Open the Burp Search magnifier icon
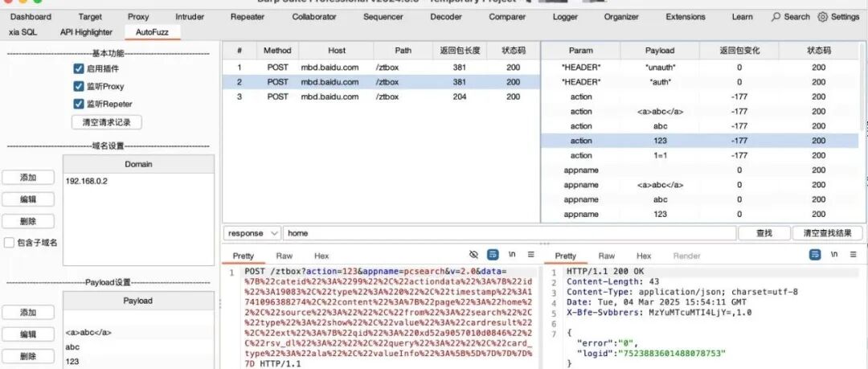The height and width of the screenshot is (369, 868). point(776,17)
